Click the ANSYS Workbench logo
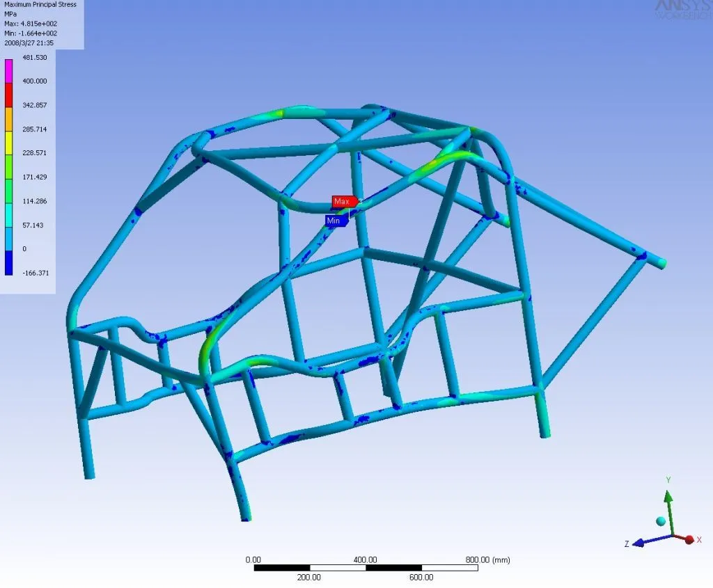This screenshot has height=588, width=713. click(x=682, y=10)
